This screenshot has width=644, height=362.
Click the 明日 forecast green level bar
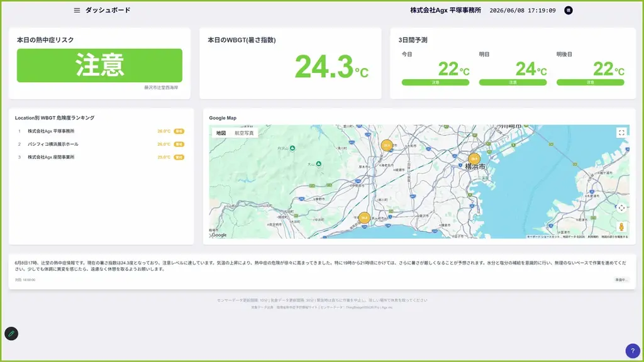pos(513,82)
